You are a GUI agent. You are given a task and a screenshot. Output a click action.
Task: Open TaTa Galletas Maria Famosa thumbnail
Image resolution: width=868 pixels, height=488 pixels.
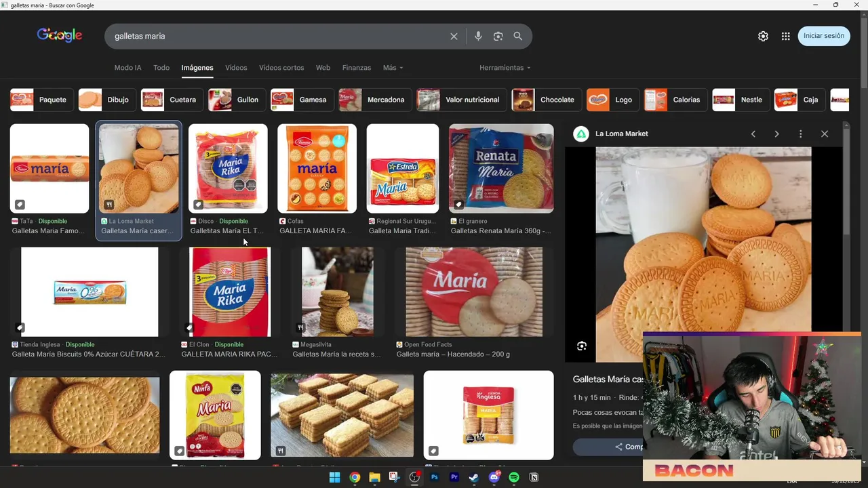pyautogui.click(x=50, y=169)
